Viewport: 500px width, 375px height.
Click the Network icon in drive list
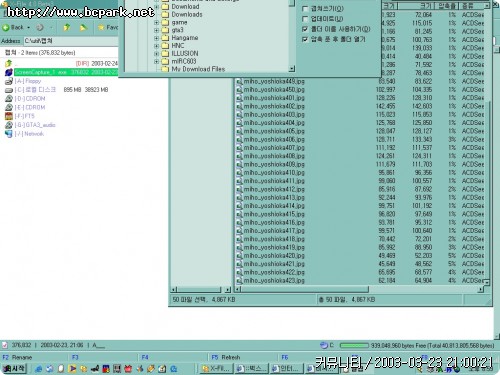pos(9,134)
